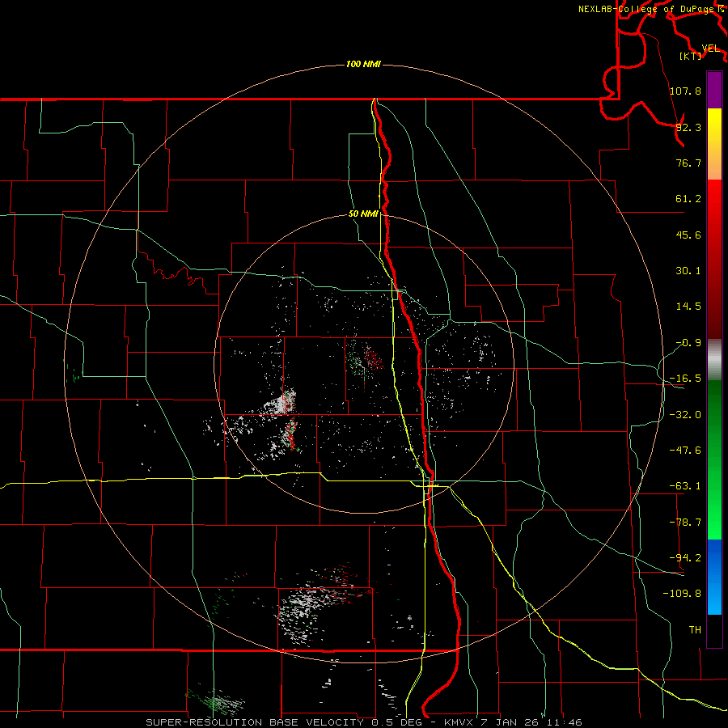
Task: Pick the gray near-zero segment of color bar
Action: click(x=714, y=360)
